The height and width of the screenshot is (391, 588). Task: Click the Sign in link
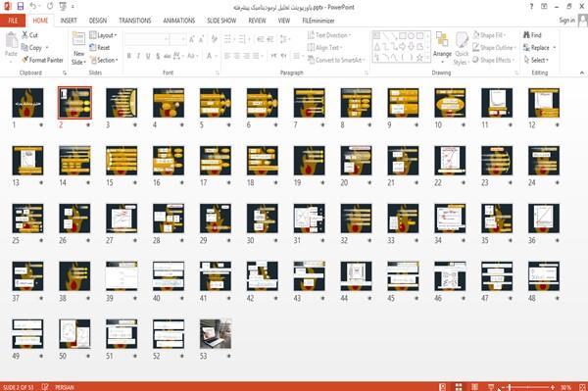[566, 21]
